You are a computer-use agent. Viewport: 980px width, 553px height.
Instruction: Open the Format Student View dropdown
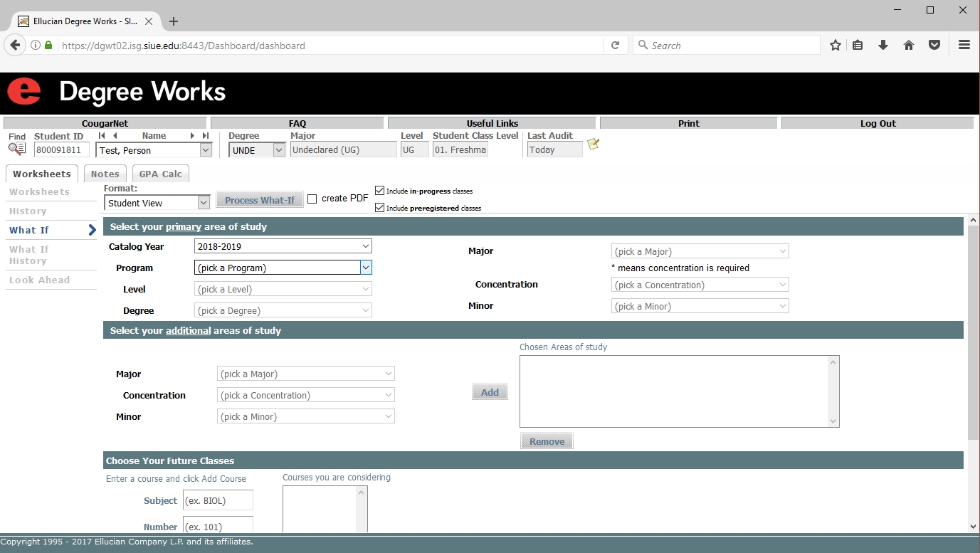coord(157,203)
